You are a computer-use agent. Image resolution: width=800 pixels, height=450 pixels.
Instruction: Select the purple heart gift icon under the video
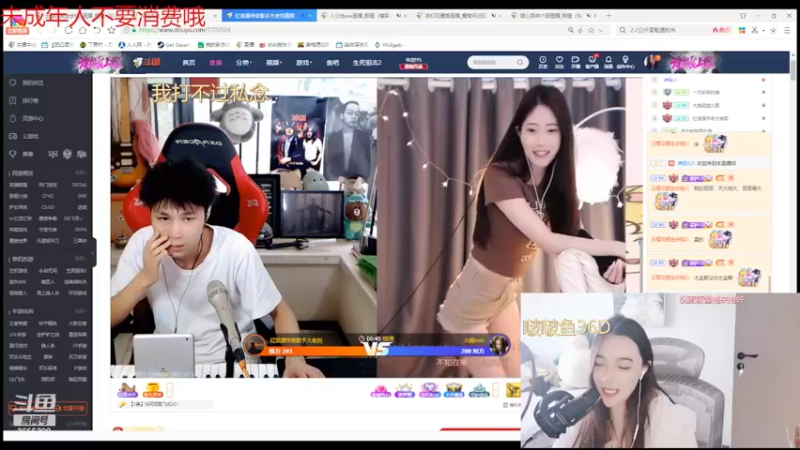coord(429,391)
